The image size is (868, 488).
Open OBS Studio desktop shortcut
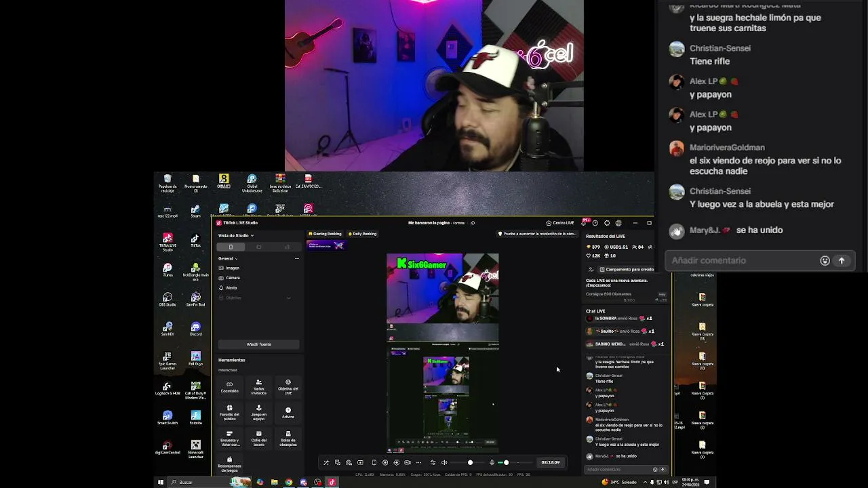[167, 300]
